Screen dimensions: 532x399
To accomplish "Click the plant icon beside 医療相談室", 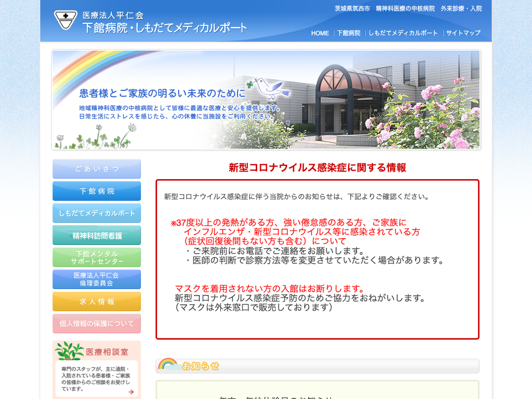I will (x=69, y=351).
